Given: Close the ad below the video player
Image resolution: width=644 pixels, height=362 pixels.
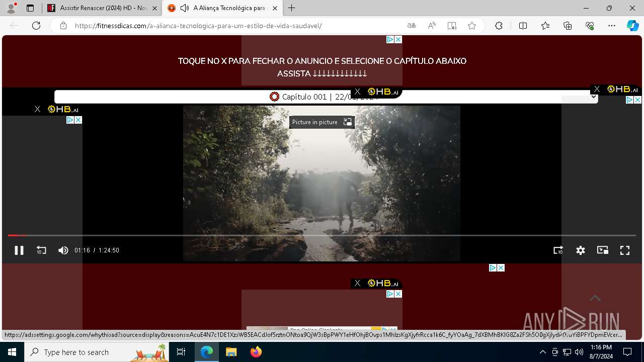Looking at the screenshot, I should click(501, 268).
